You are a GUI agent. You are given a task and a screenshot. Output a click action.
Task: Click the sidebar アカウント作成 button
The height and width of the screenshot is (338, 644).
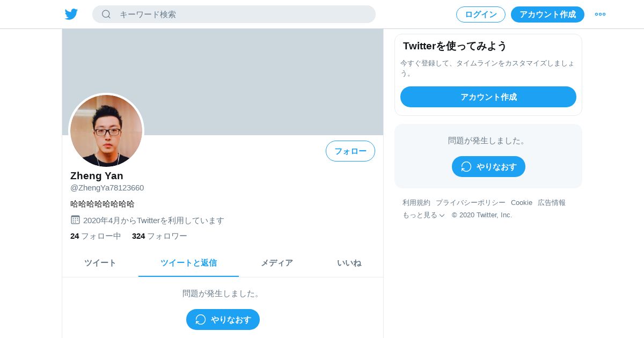[x=488, y=97]
